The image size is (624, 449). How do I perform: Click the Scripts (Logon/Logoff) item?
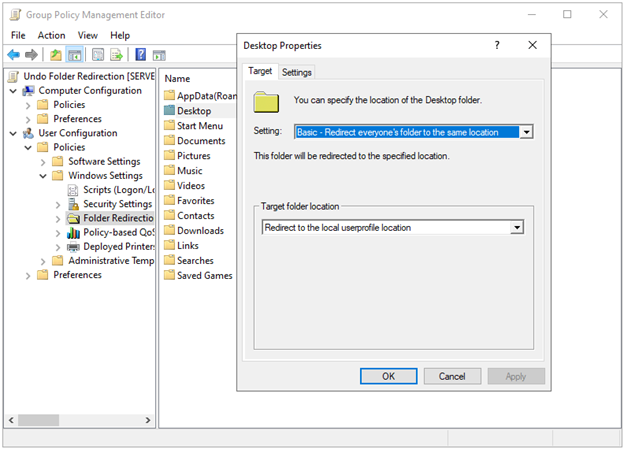(x=112, y=190)
